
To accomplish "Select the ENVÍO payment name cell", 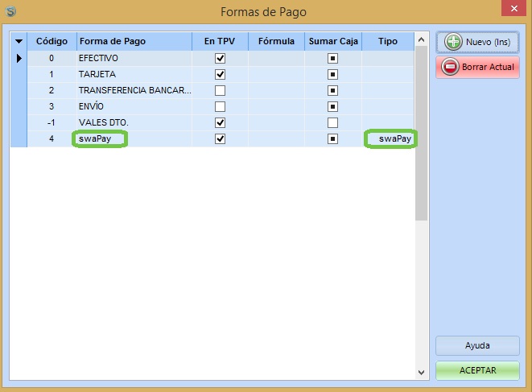I will point(134,106).
